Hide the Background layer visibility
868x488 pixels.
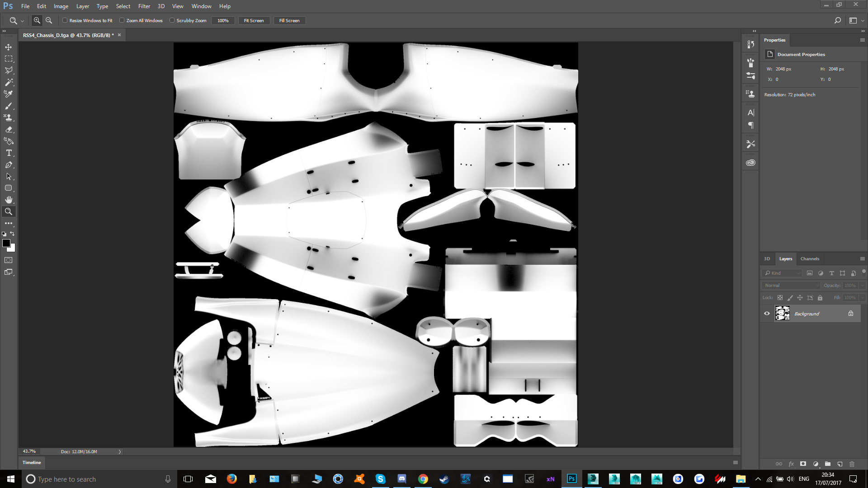(767, 314)
